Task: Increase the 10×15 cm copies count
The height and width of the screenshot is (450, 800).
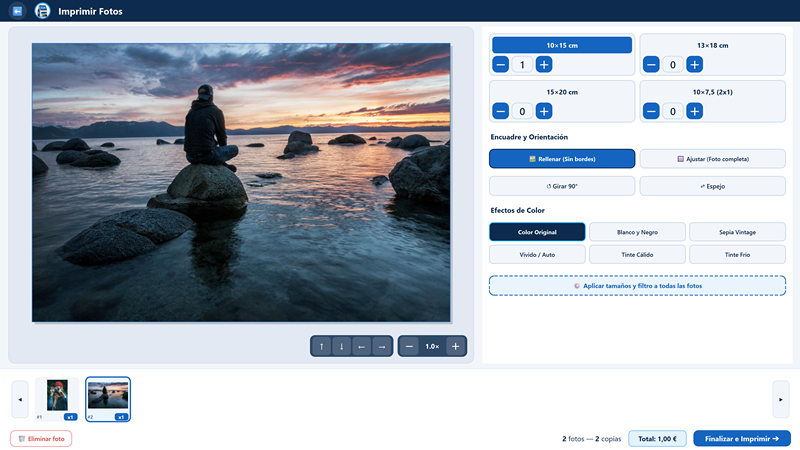Action: tap(544, 65)
